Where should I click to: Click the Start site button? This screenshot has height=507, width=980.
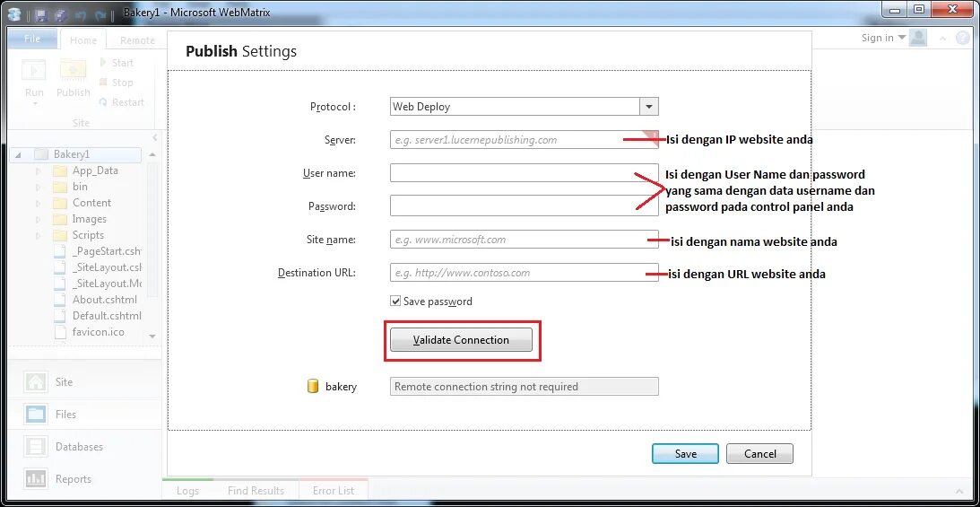pos(117,63)
